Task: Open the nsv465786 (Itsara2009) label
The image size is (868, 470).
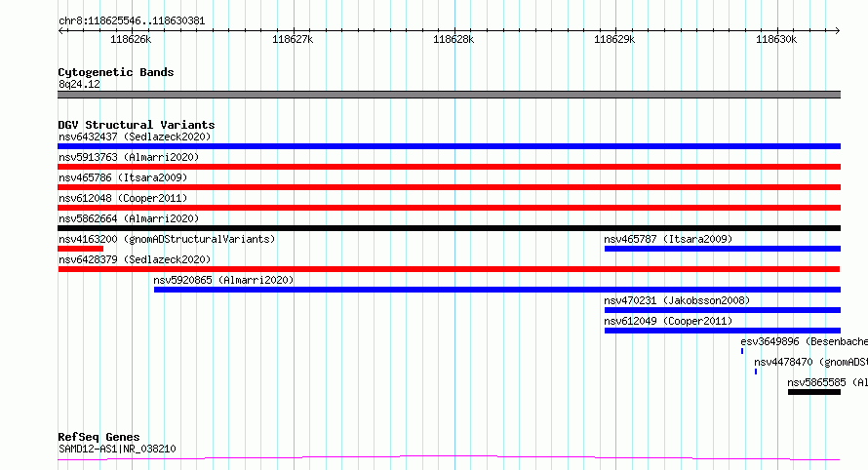Action: pyautogui.click(x=123, y=177)
